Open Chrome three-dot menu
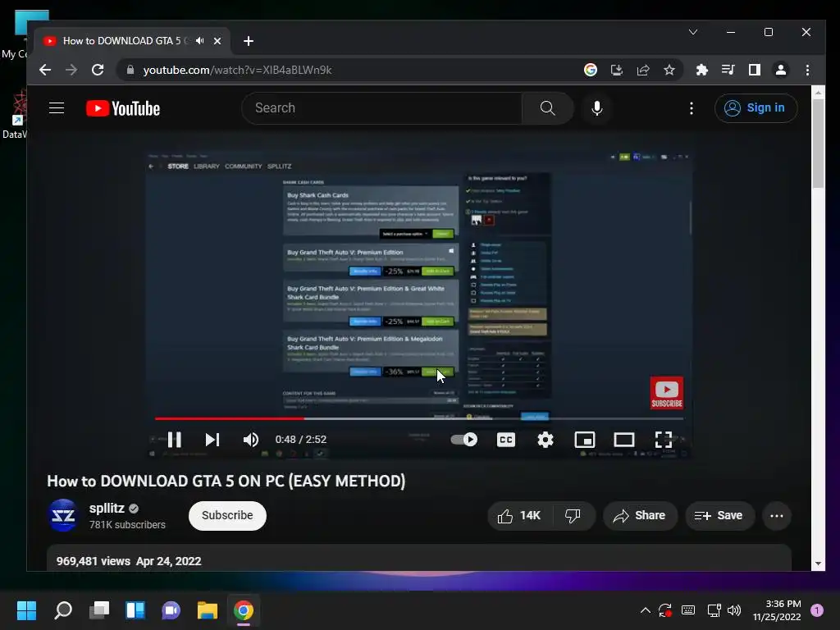Image resolution: width=840 pixels, height=630 pixels. [x=807, y=70]
